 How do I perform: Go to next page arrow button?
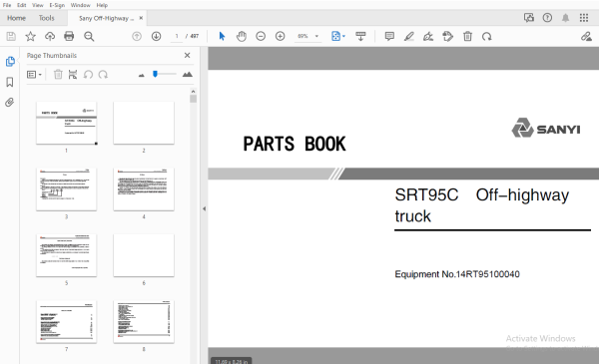(156, 36)
